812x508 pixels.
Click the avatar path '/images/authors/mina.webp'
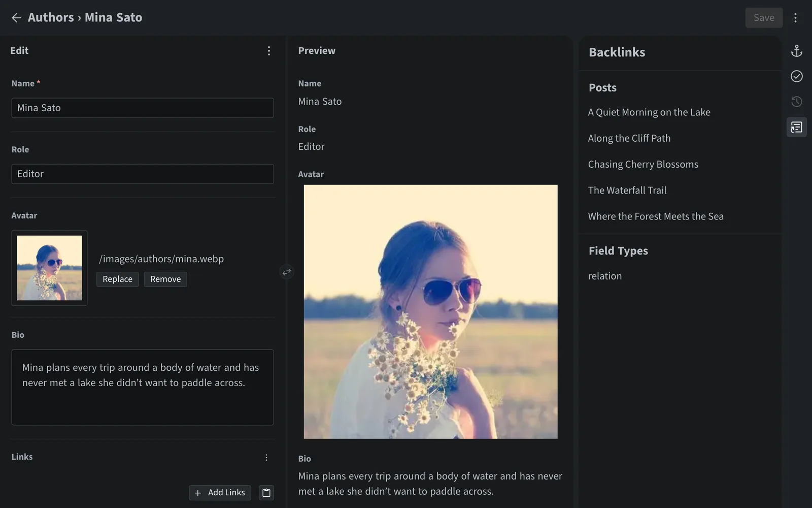pos(161,259)
